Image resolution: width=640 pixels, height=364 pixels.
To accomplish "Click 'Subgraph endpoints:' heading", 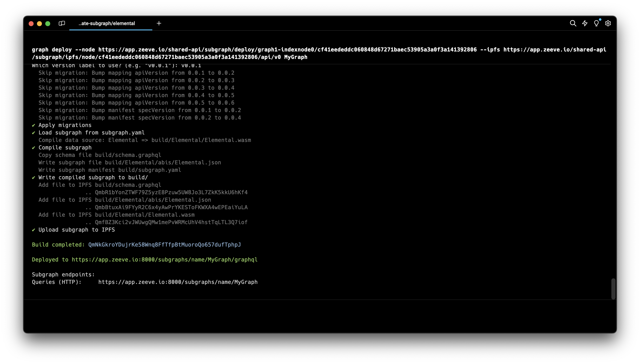I will pos(63,275).
